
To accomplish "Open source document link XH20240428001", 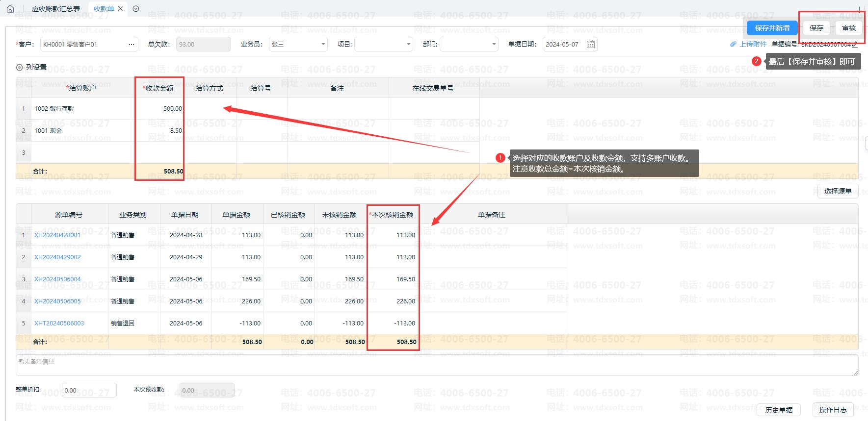I will 57,235.
